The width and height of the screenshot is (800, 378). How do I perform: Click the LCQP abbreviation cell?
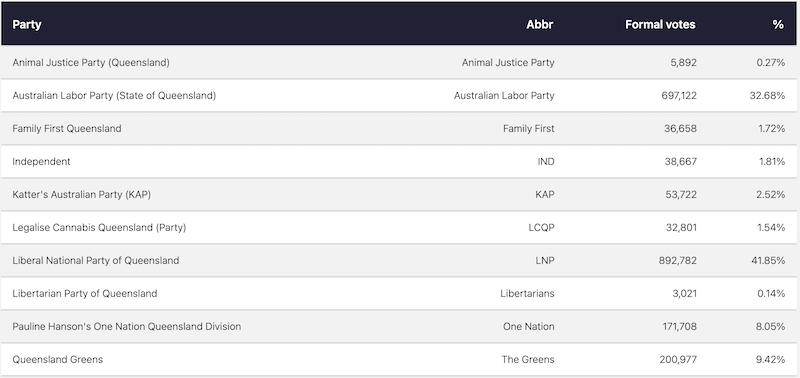tap(541, 228)
